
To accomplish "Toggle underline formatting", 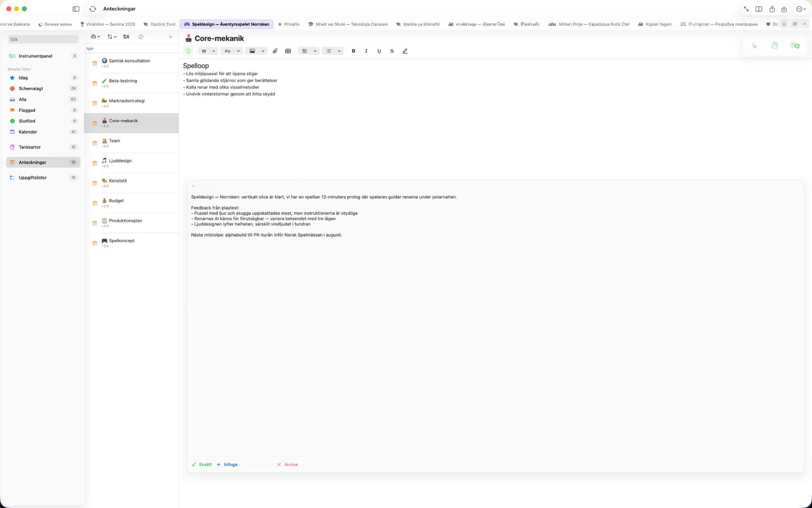I will tap(379, 51).
